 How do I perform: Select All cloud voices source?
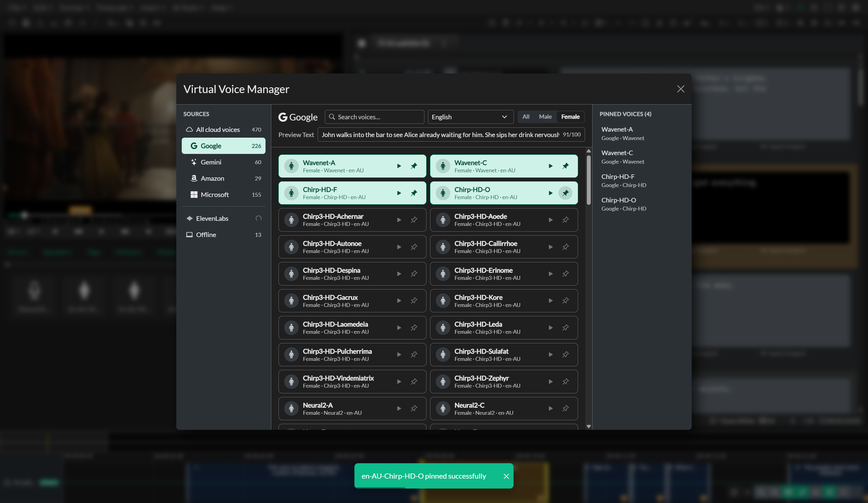click(x=223, y=130)
